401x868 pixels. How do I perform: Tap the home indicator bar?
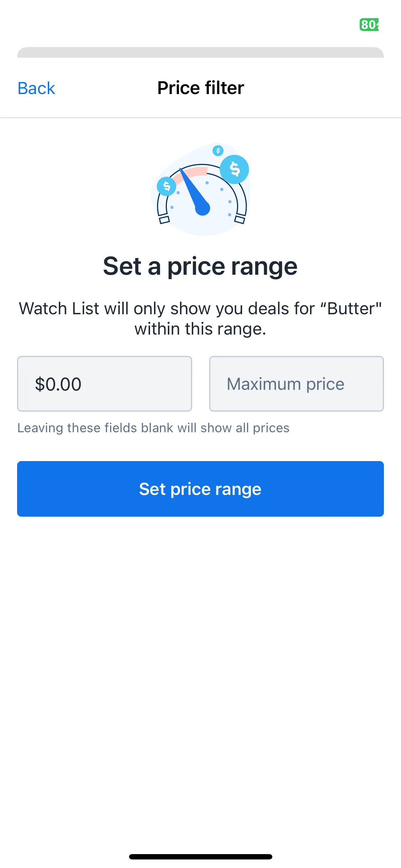tap(201, 857)
